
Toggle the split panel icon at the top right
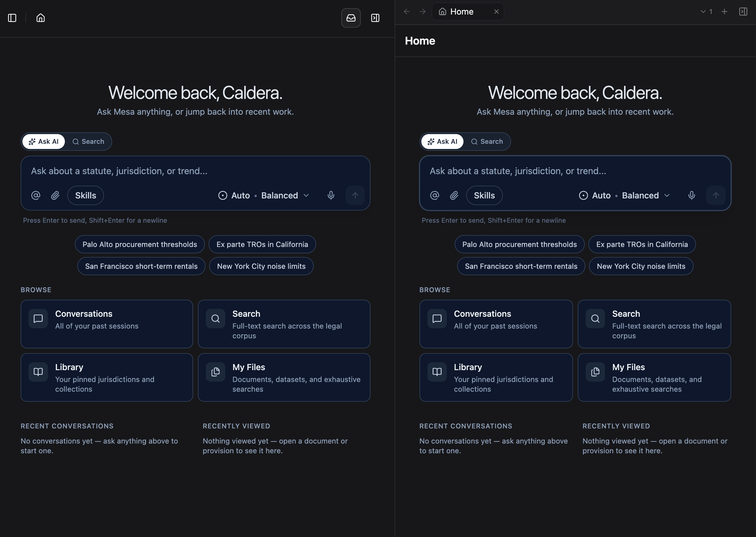tap(743, 12)
